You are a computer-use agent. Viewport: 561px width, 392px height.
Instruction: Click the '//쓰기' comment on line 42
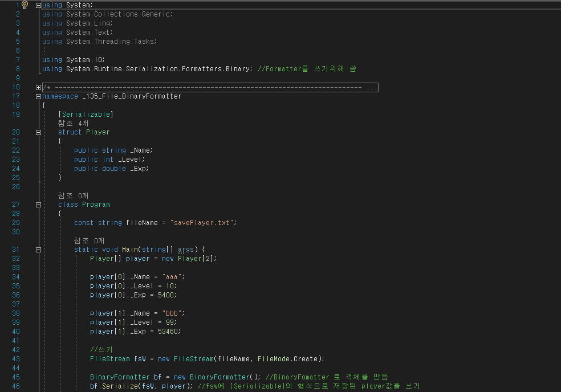coord(101,350)
